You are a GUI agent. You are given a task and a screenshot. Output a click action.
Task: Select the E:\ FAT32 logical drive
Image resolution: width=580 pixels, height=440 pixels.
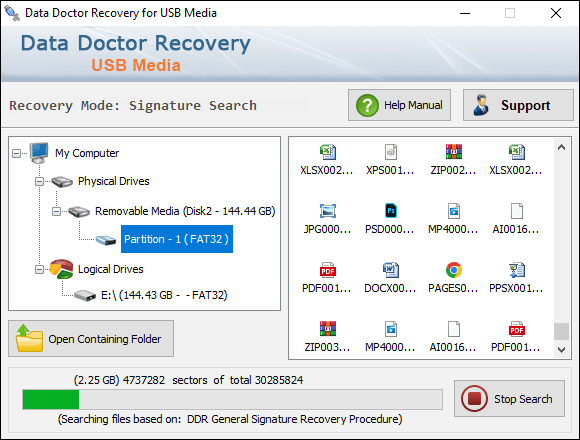tap(164, 295)
